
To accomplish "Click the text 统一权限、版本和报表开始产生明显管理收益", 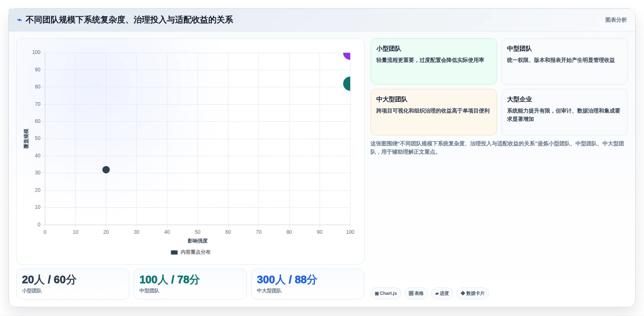I will [x=561, y=60].
